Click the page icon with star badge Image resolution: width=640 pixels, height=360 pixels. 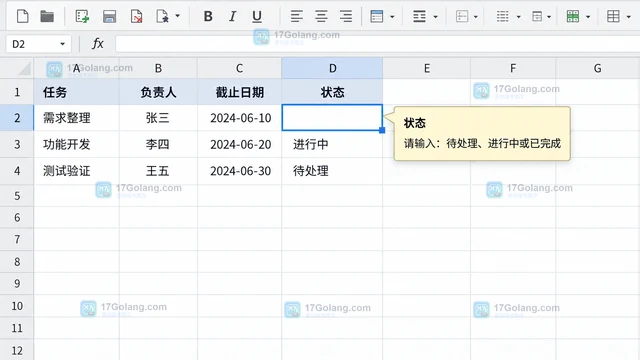[162, 16]
